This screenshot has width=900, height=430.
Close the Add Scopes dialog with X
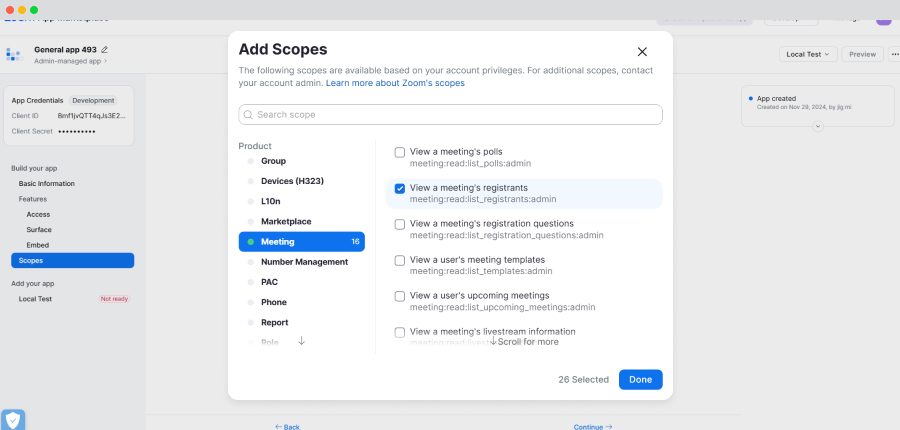pos(642,52)
